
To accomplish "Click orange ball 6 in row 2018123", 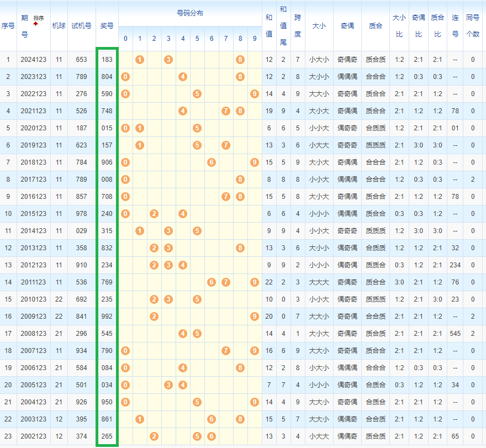I will (x=211, y=162).
